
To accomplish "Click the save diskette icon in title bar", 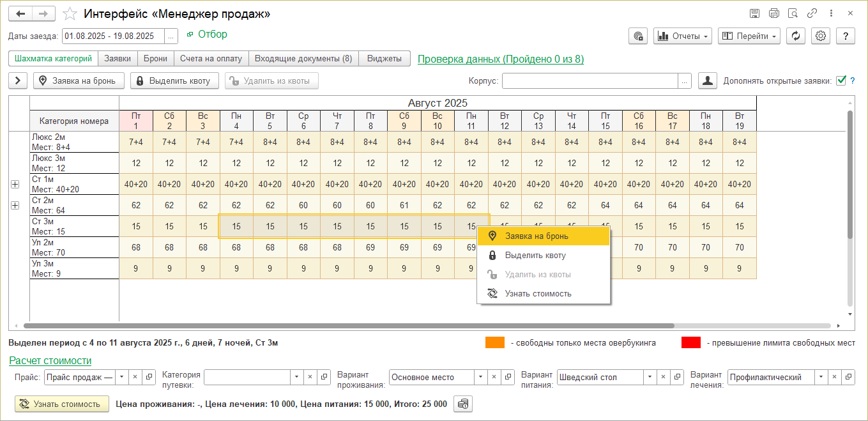I will point(754,13).
